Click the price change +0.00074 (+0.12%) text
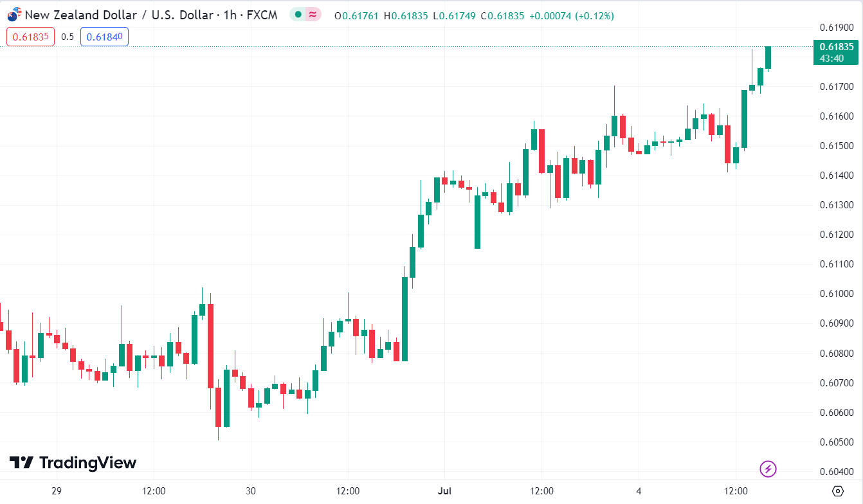 pyautogui.click(x=571, y=15)
